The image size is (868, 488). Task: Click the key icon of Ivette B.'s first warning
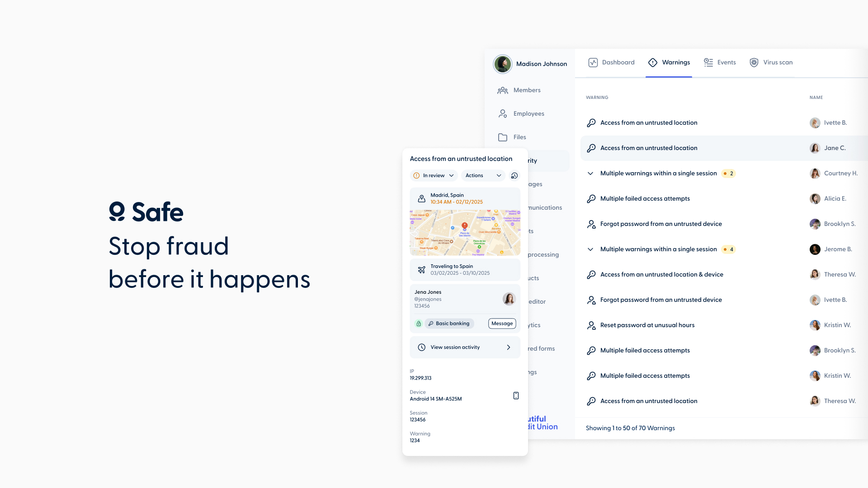click(x=591, y=123)
